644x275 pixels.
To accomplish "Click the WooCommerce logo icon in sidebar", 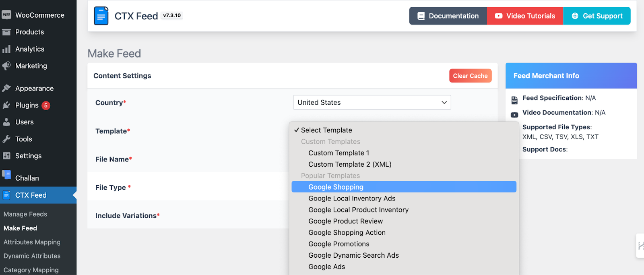I will click(6, 15).
